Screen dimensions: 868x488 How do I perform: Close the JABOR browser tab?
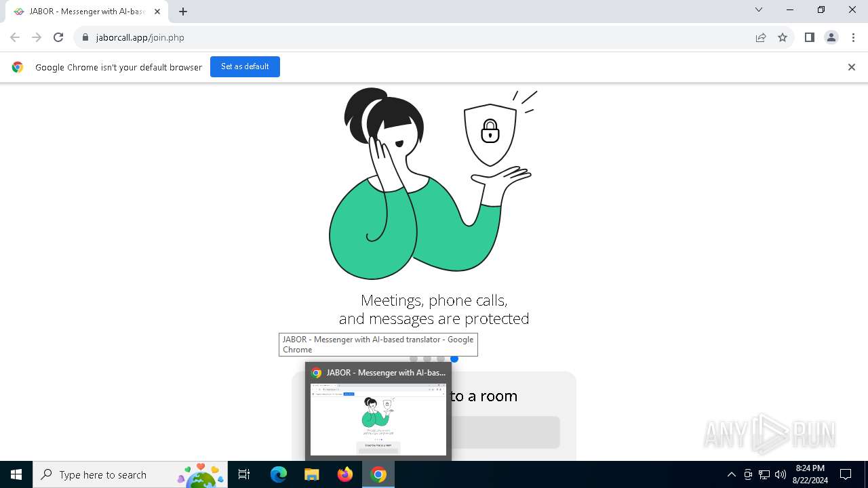(157, 12)
